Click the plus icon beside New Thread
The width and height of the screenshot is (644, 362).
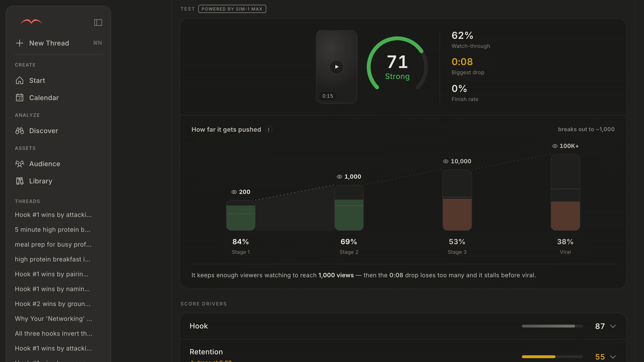[19, 43]
